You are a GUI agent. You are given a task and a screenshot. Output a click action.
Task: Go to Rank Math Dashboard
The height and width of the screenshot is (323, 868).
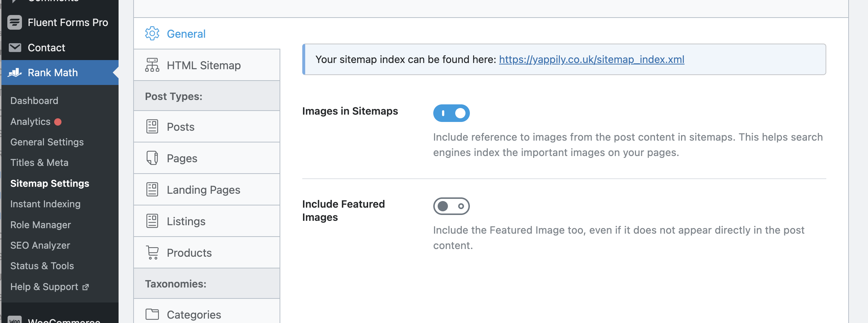(x=34, y=101)
